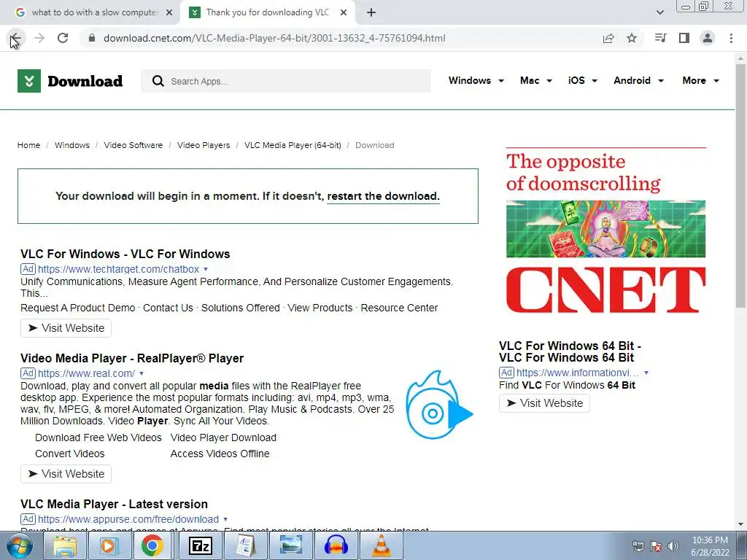Open the appurse.com/free/download URL
Image resolution: width=747 pixels, height=560 pixels.
coord(128,519)
